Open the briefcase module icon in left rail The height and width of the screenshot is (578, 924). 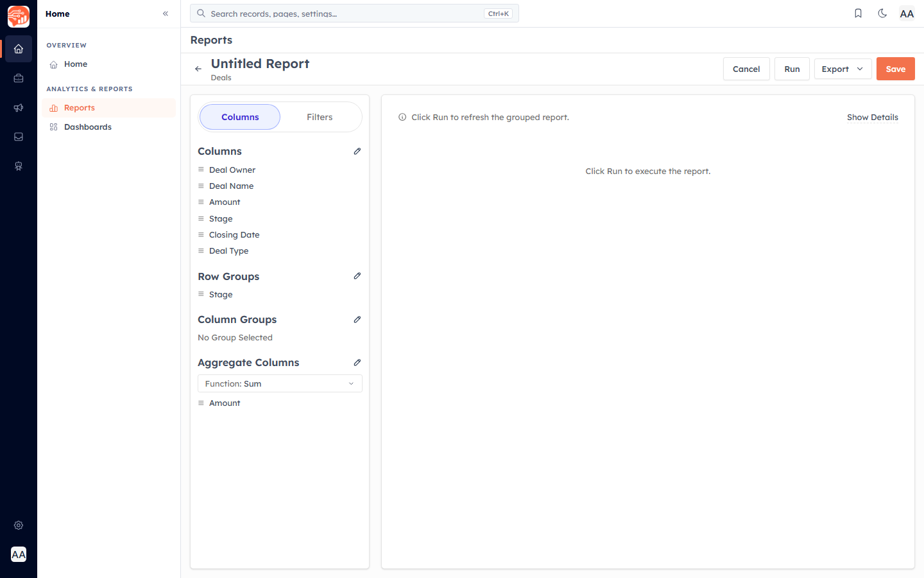[19, 78]
